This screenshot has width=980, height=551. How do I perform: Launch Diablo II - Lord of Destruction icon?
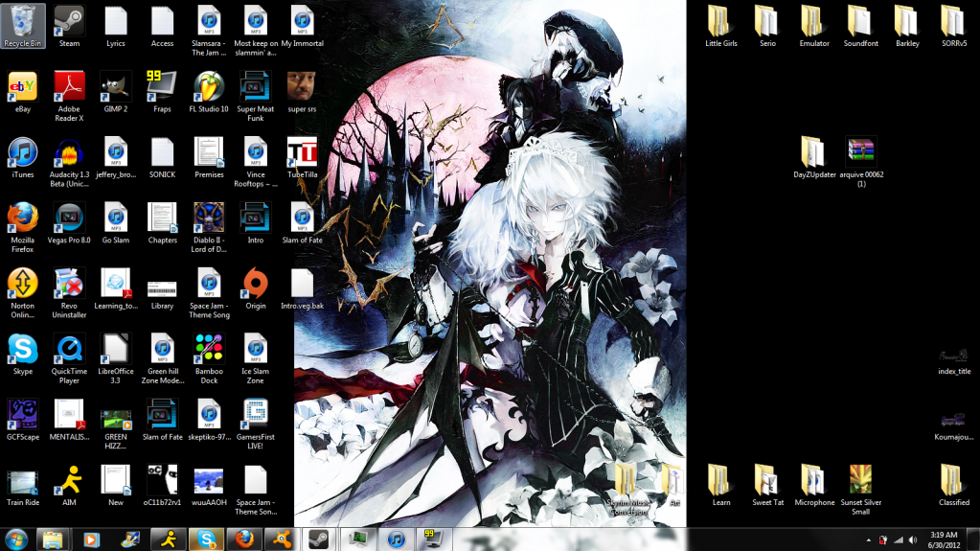click(209, 227)
